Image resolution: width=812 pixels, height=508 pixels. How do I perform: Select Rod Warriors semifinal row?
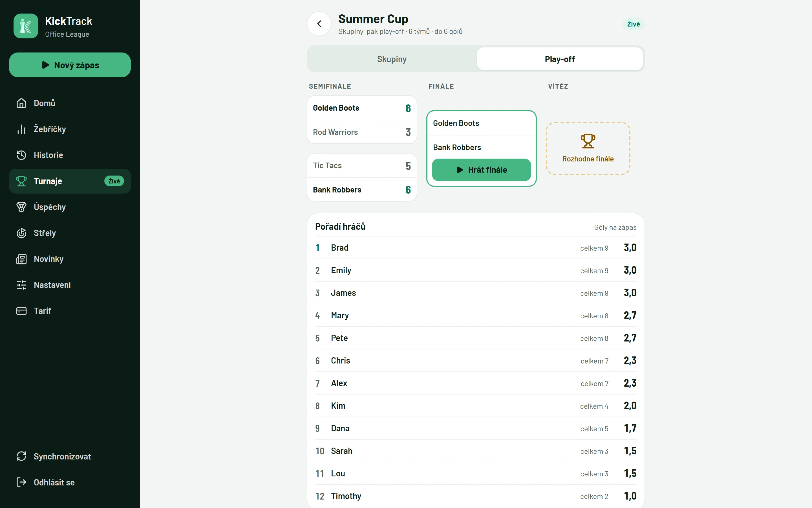click(x=362, y=132)
